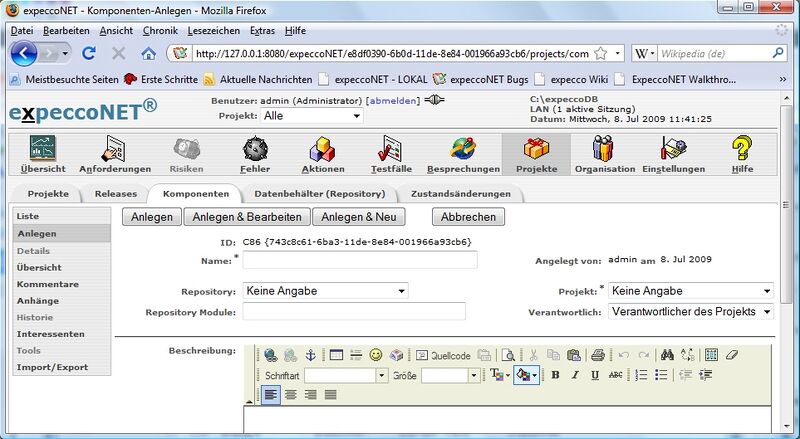Image resolution: width=800 pixels, height=439 pixels.
Task: Open the header Projekt 'Alle' dropdown
Action: click(x=312, y=116)
